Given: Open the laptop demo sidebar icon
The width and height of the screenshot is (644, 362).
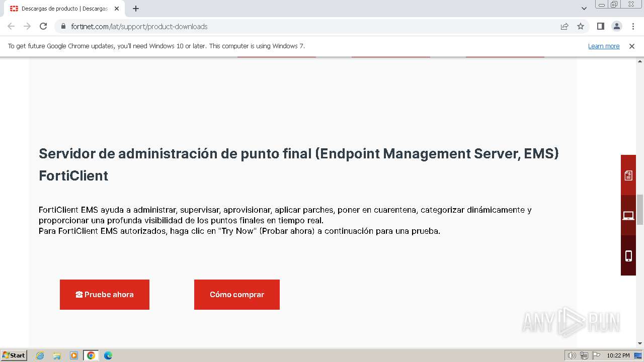Looking at the screenshot, I should [628, 215].
